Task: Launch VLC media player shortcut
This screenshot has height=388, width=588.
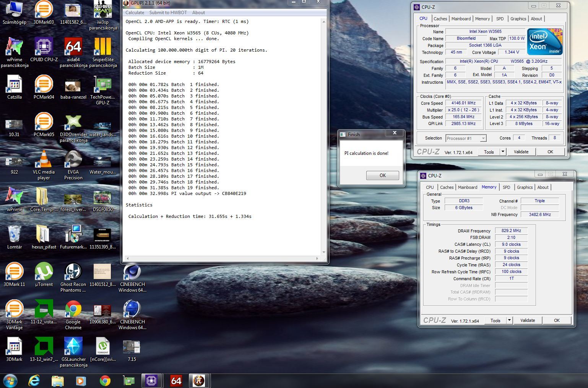Action: click(44, 165)
